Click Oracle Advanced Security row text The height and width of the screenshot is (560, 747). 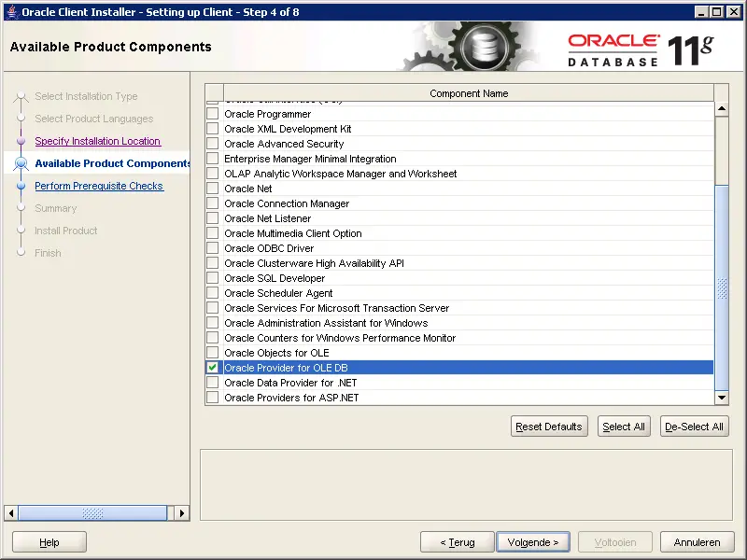(284, 144)
